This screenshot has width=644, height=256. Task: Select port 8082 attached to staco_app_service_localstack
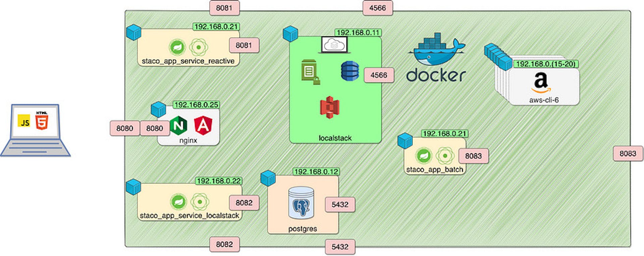(x=244, y=203)
